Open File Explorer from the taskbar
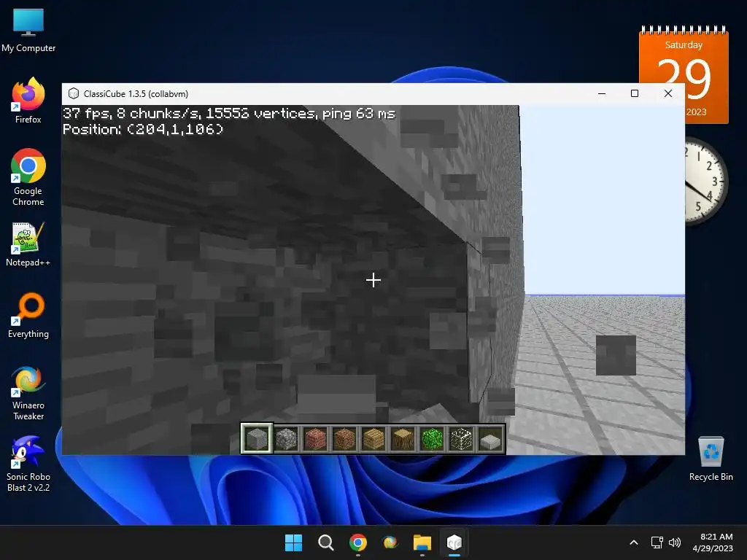 click(x=422, y=542)
